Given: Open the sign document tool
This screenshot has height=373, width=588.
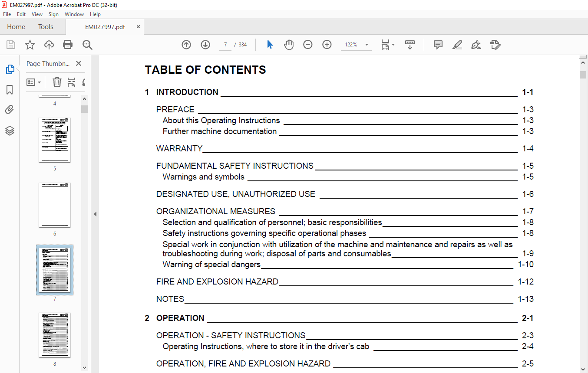Looking at the screenshot, I should click(476, 45).
